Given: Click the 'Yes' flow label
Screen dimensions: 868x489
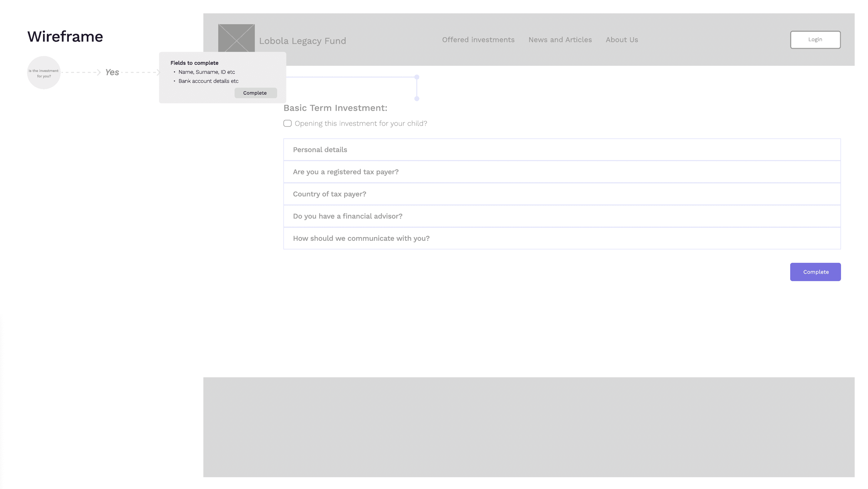Looking at the screenshot, I should click(112, 72).
